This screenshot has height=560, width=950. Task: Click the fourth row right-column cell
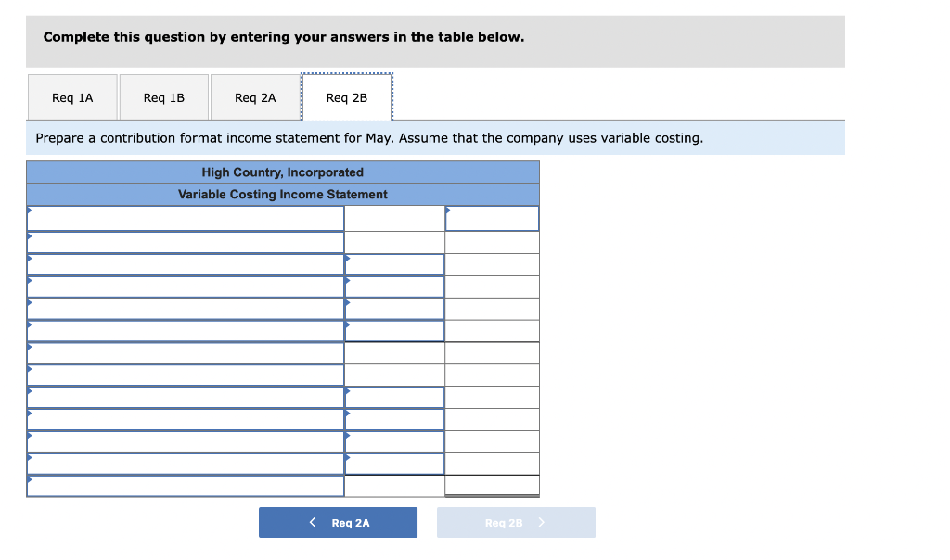point(492,286)
